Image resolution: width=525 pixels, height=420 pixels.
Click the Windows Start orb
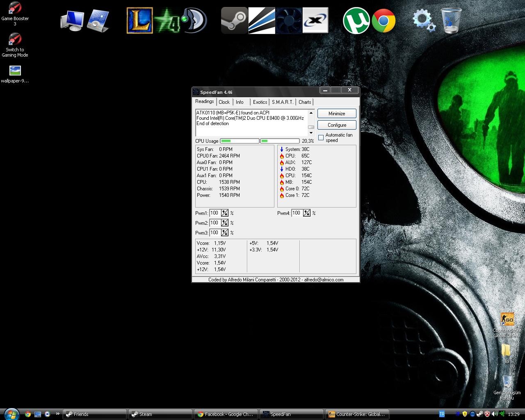tap(11, 414)
